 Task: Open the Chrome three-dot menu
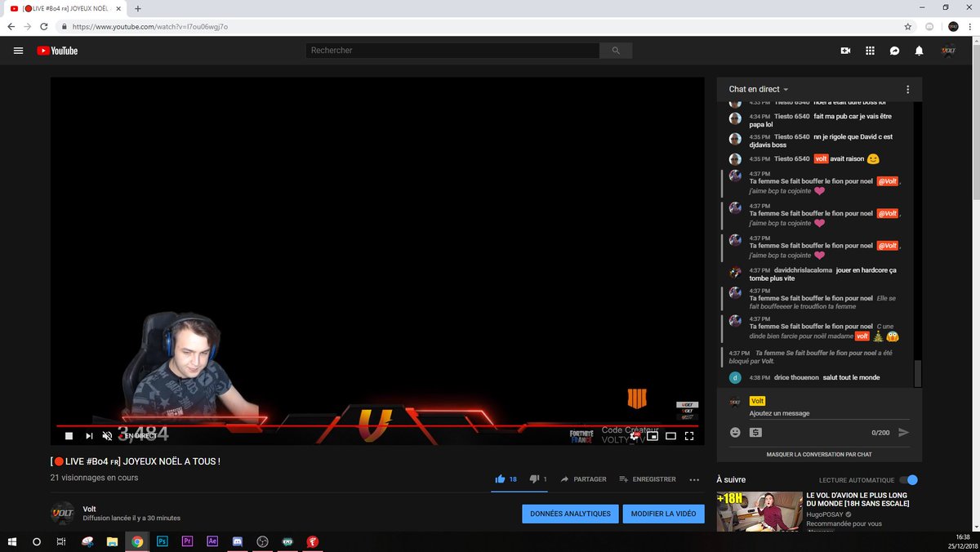click(x=971, y=26)
